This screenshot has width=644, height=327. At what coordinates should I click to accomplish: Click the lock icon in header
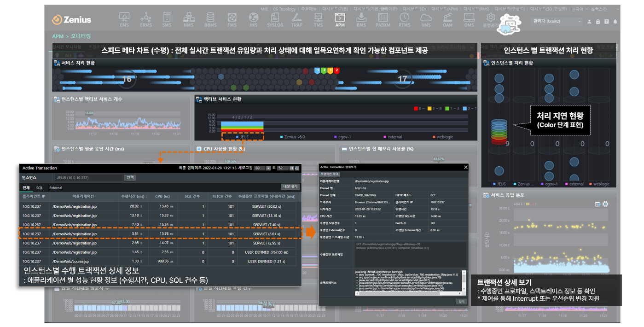tap(598, 22)
